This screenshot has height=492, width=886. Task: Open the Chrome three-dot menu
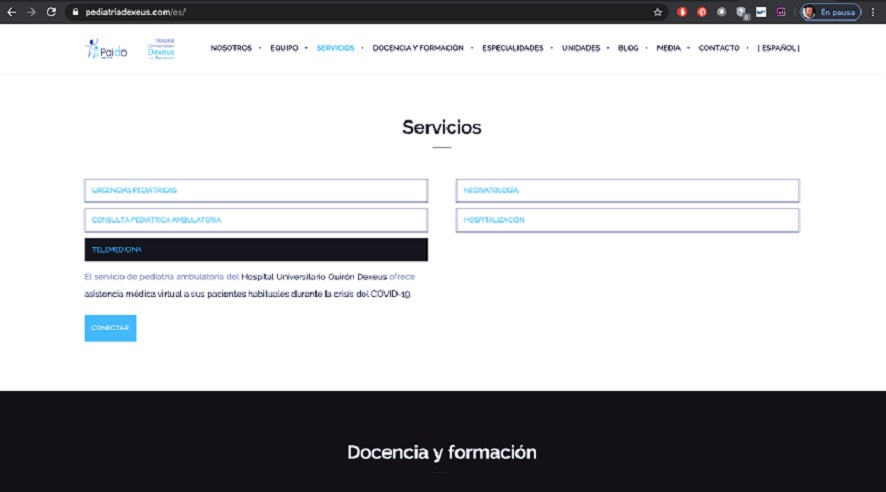coord(874,12)
